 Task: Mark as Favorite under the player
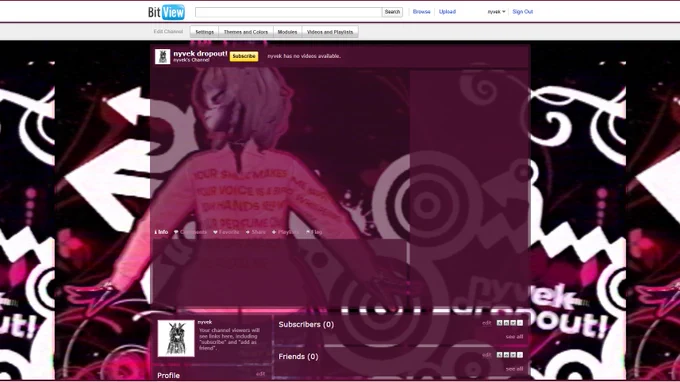pos(226,232)
